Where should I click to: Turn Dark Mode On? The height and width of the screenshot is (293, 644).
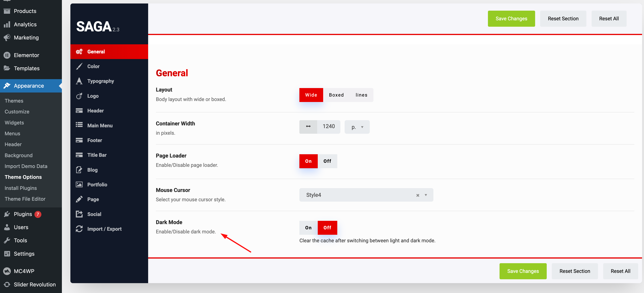coord(308,228)
